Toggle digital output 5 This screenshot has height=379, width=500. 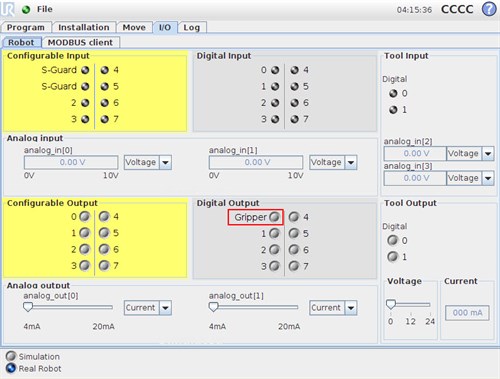[x=294, y=233]
